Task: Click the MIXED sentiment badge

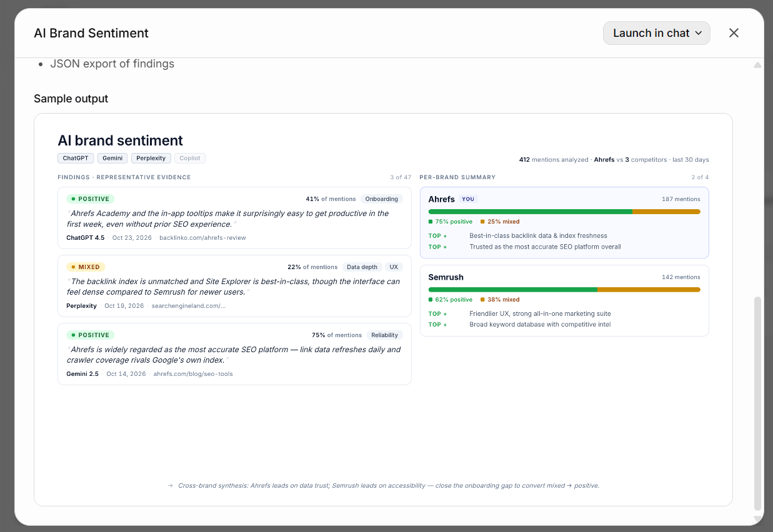Action: tap(85, 267)
